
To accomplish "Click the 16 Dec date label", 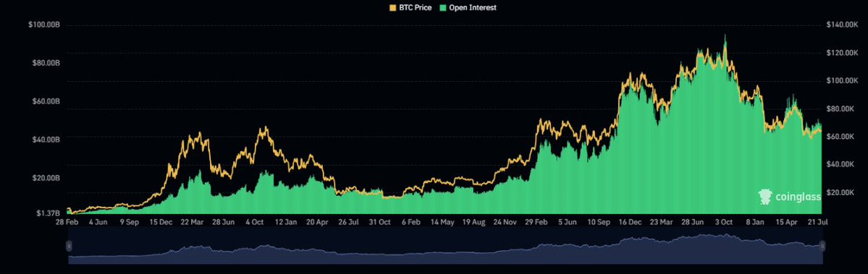I will pyautogui.click(x=630, y=222).
